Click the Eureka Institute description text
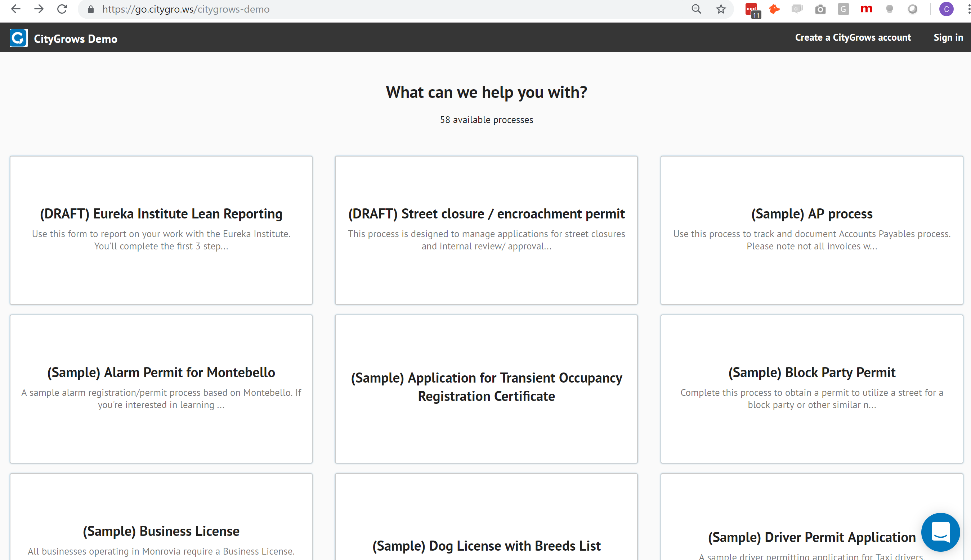The image size is (971, 560). coord(161,240)
